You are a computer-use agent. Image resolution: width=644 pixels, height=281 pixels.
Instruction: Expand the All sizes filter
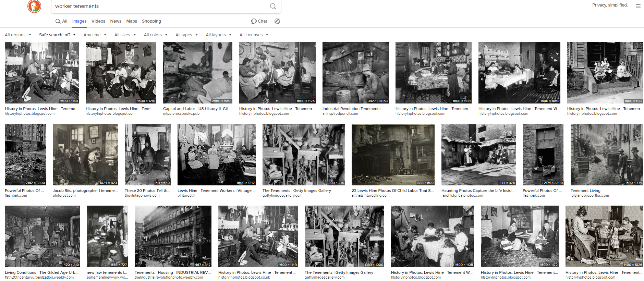[x=125, y=35]
